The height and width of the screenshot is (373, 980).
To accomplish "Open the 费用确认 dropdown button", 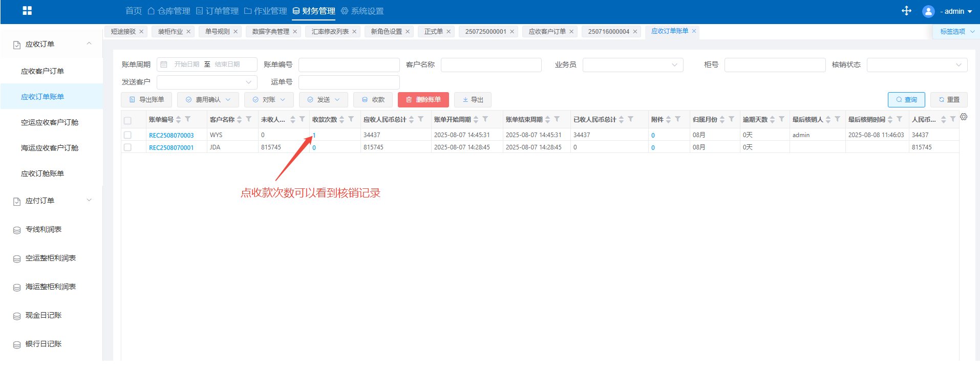I will coord(208,100).
